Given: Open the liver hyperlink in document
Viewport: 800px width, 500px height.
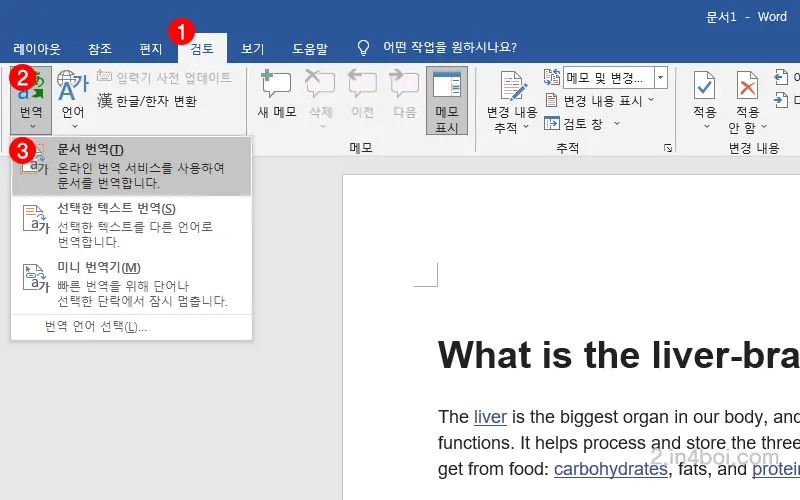Looking at the screenshot, I should [490, 417].
